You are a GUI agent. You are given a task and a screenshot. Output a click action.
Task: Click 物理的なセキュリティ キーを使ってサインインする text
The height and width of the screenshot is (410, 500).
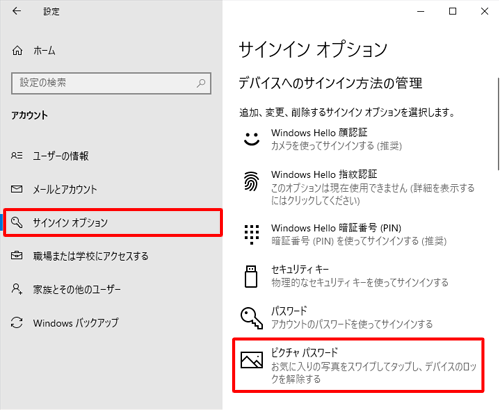(360, 283)
